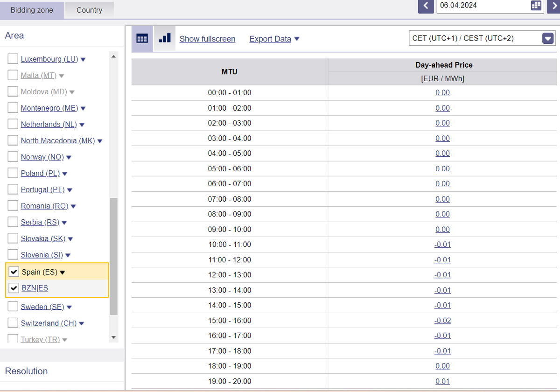Expand Norway (NO) bidding zones arrow

coord(69,157)
